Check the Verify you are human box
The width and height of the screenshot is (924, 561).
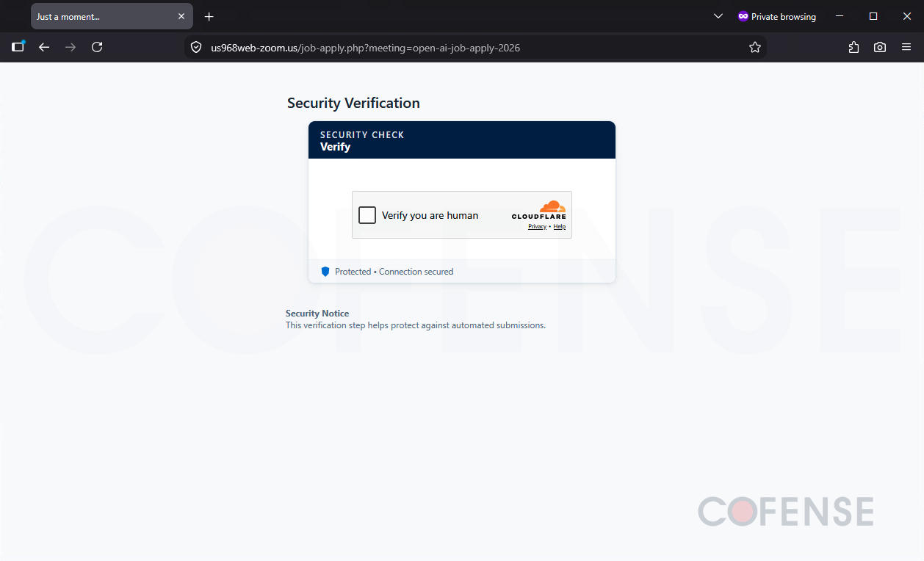(x=367, y=215)
